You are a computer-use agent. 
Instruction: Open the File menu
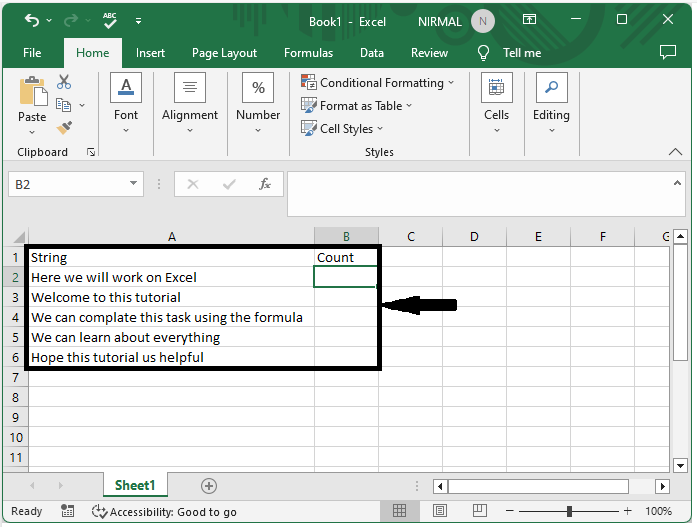tap(32, 53)
